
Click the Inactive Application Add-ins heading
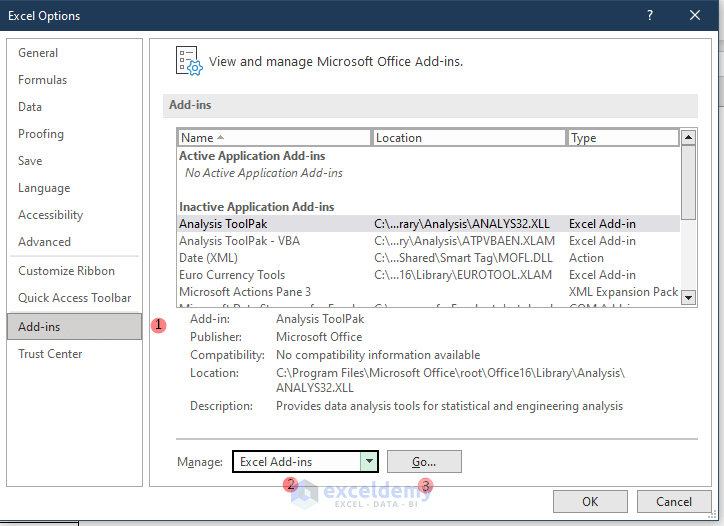pyautogui.click(x=257, y=207)
